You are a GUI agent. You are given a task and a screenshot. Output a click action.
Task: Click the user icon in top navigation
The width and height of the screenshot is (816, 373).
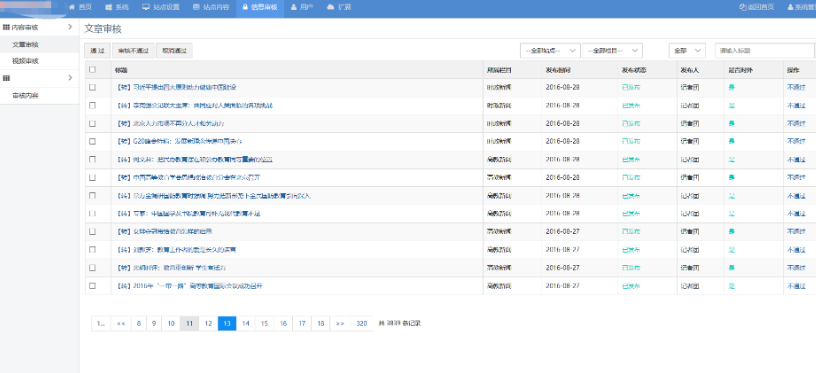294,7
